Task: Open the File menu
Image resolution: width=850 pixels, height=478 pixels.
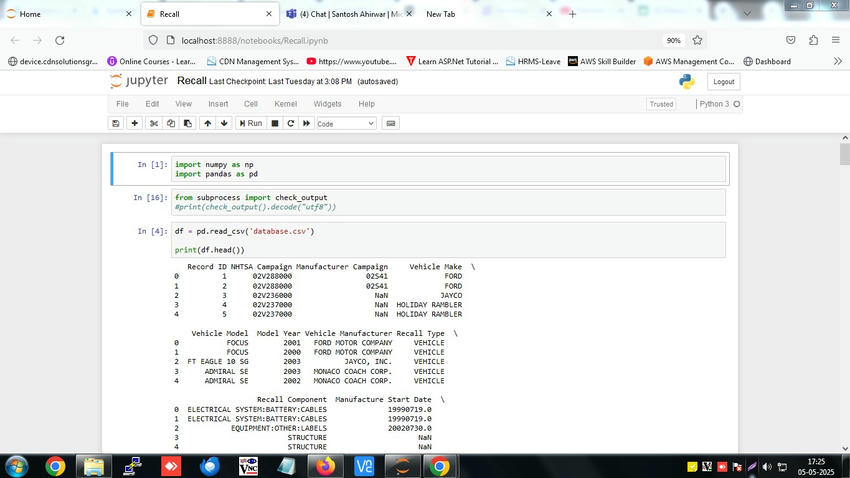Action: 123,104
